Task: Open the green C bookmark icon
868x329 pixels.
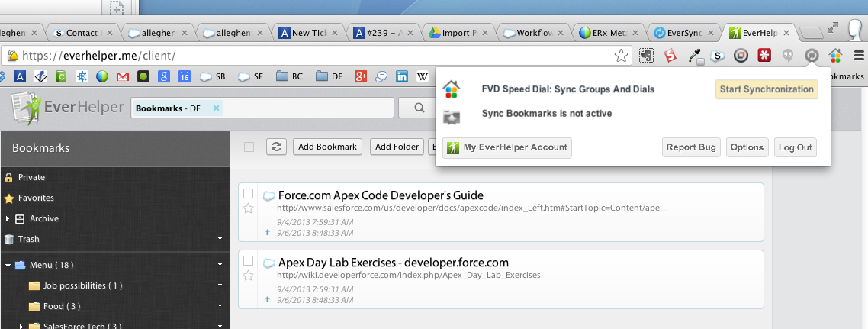Action: pyautogui.click(x=61, y=77)
